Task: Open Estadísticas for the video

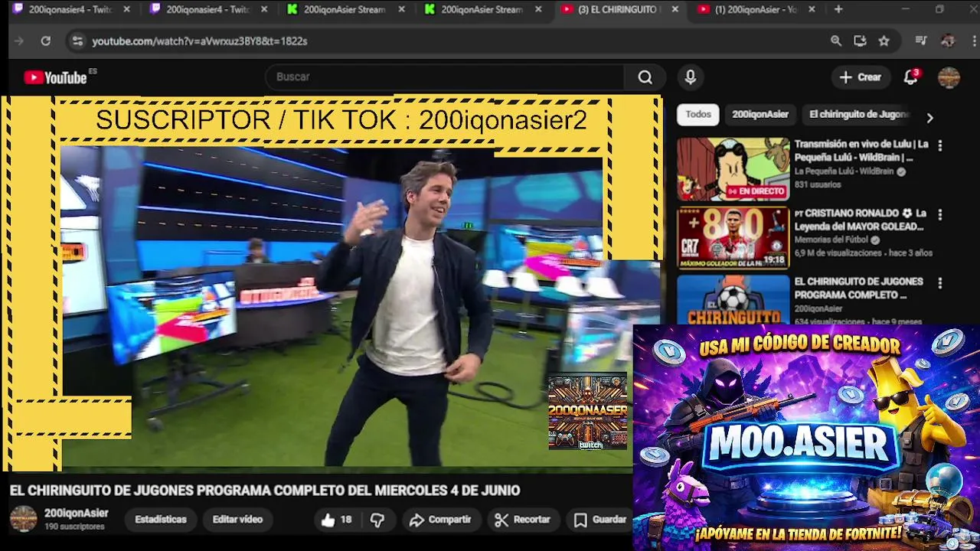Action: click(x=161, y=520)
